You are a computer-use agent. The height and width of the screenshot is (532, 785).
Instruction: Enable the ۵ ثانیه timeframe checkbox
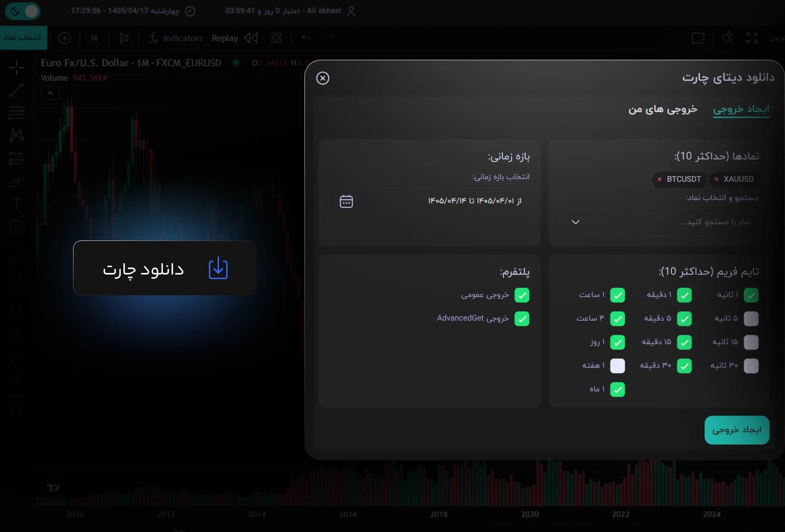pyautogui.click(x=751, y=319)
